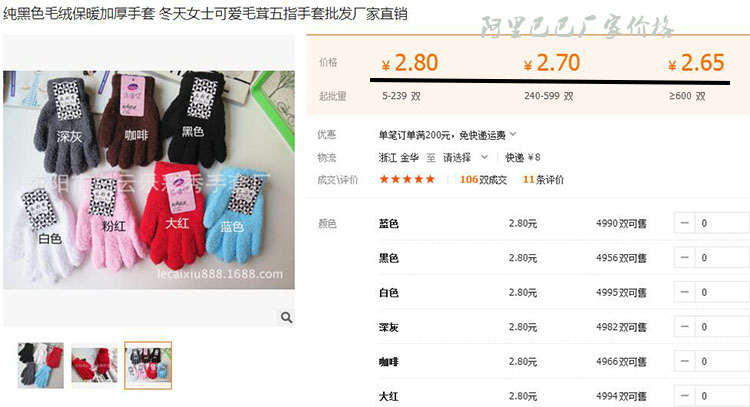Decrease quantity for 黑色 gloves

pyautogui.click(x=684, y=258)
